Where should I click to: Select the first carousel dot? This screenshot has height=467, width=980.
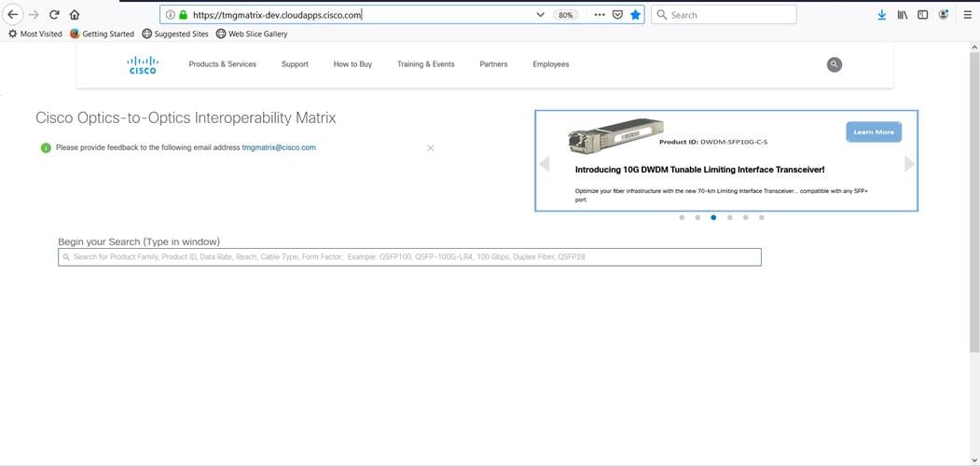682,217
